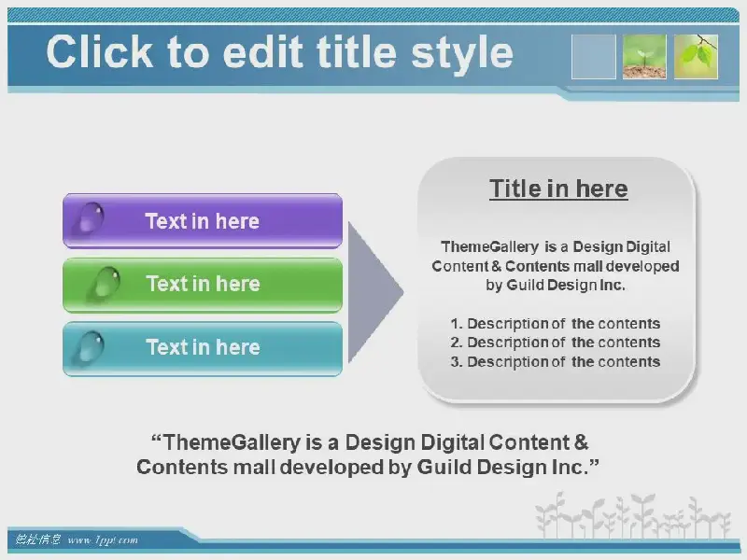The width and height of the screenshot is (747, 560).
Task: Select the purple "Text in here" bar
Action: (203, 221)
